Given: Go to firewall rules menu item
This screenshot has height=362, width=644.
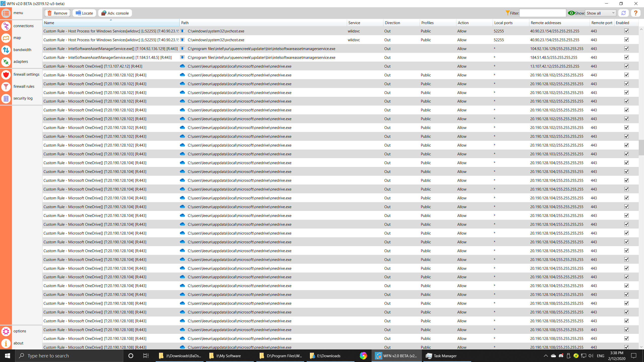Looking at the screenshot, I should point(24,86).
